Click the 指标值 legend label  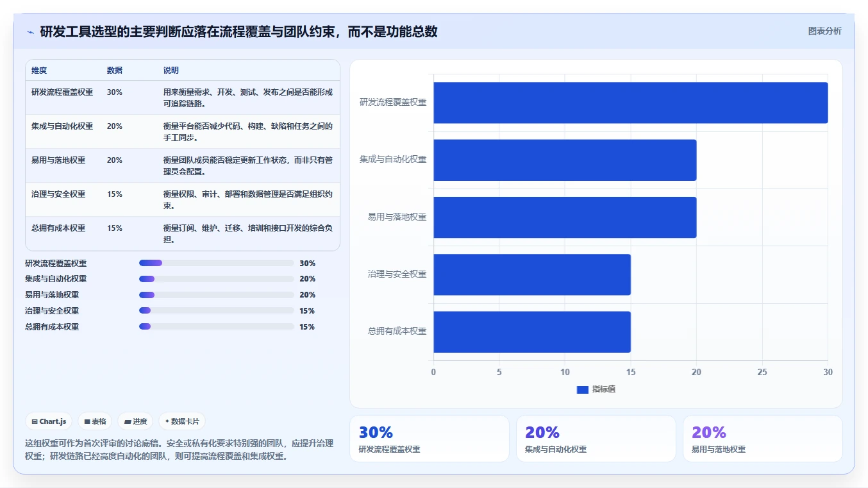604,389
